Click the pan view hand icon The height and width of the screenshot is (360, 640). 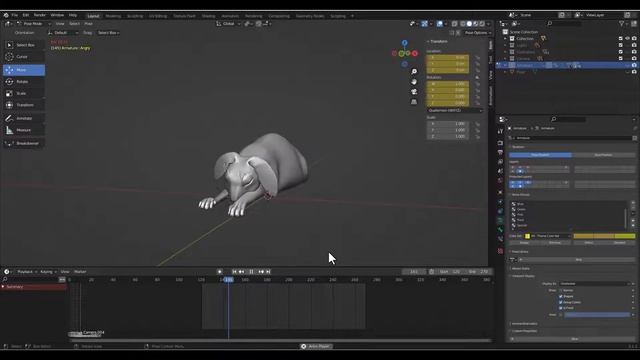(x=414, y=82)
